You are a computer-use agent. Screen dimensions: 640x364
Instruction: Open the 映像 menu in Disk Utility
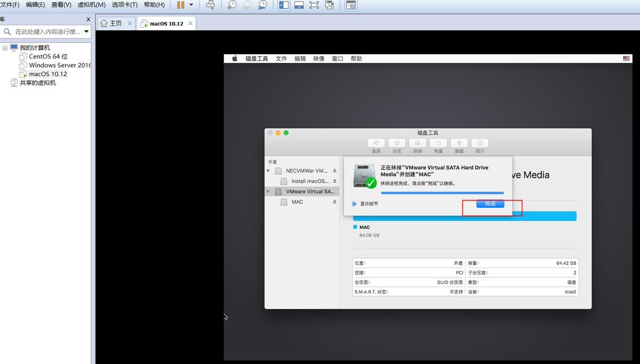pyautogui.click(x=318, y=59)
